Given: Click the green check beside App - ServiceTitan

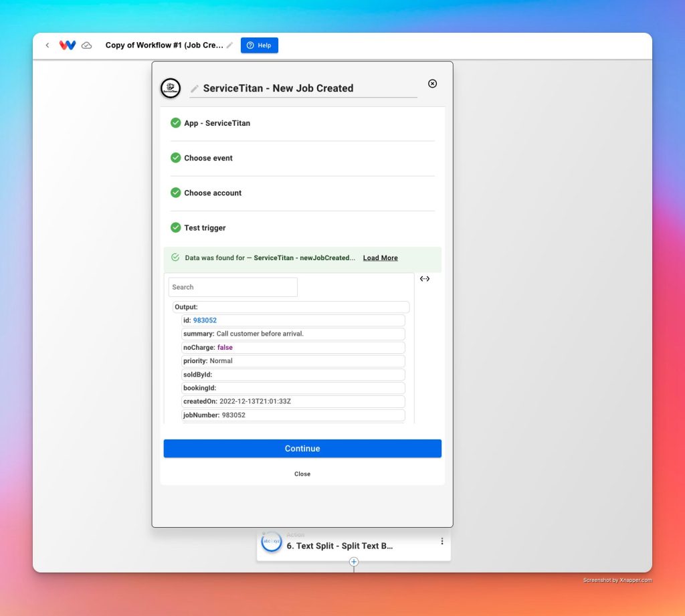Looking at the screenshot, I should tap(176, 123).
